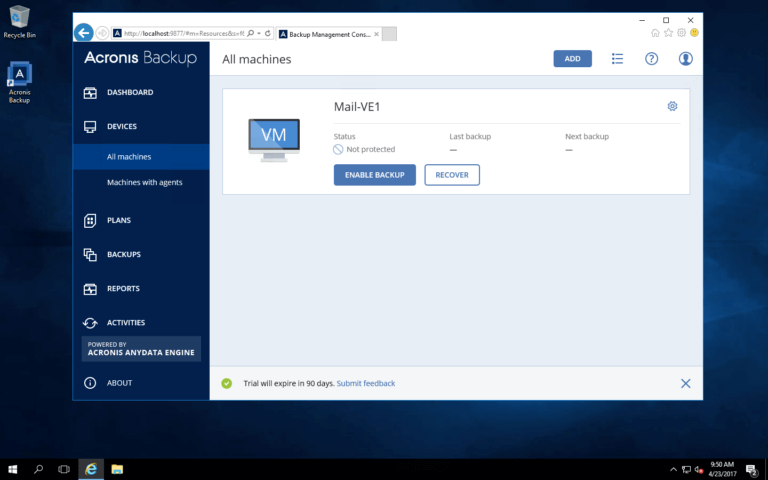Click the Acronis AnyData Engine banner
Viewport: 768px width, 480px height.
(141, 349)
